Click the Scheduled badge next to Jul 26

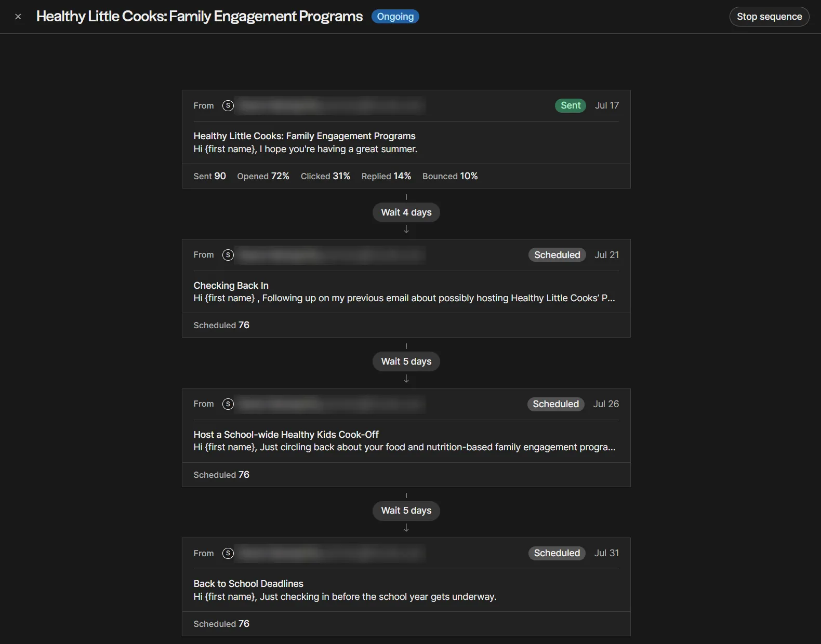click(555, 404)
